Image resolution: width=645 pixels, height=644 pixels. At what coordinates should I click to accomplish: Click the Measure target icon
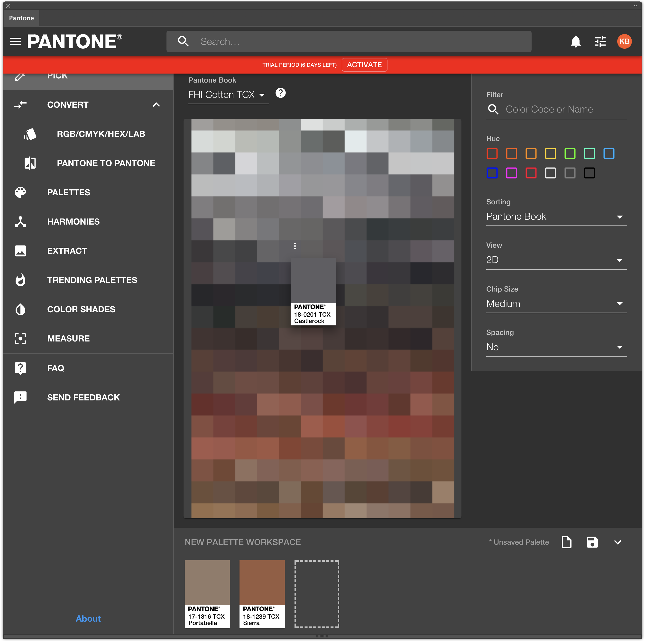tap(20, 338)
